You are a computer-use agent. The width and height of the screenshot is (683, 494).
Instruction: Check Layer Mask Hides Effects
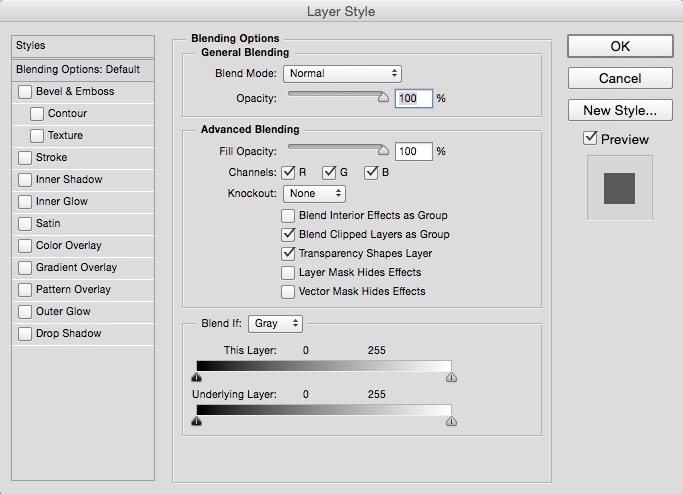coord(287,273)
